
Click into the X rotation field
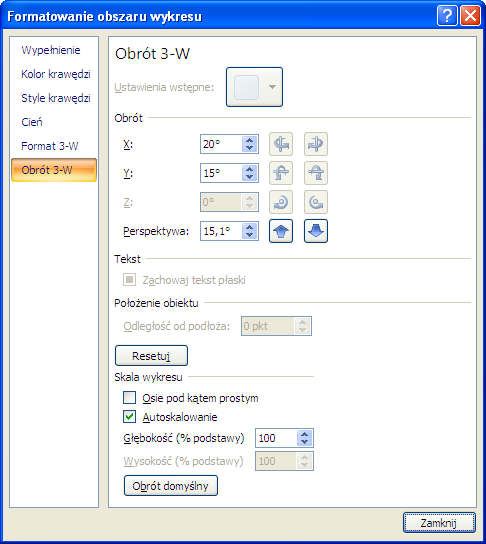[x=221, y=144]
